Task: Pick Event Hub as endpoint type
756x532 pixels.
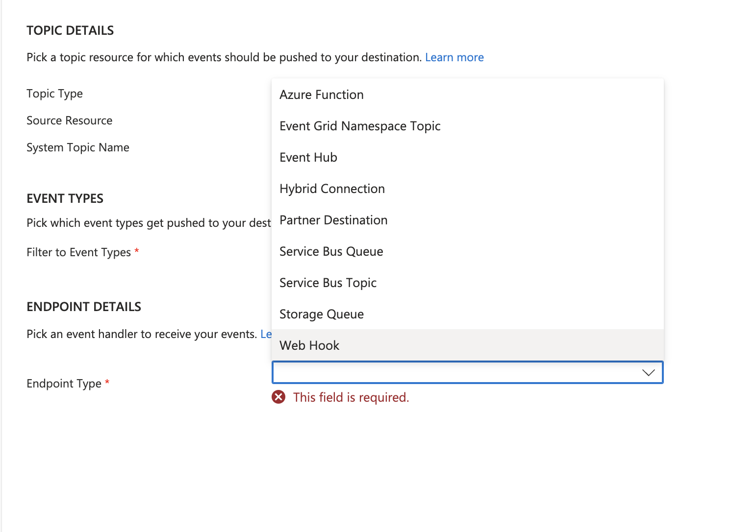Action: tap(308, 157)
